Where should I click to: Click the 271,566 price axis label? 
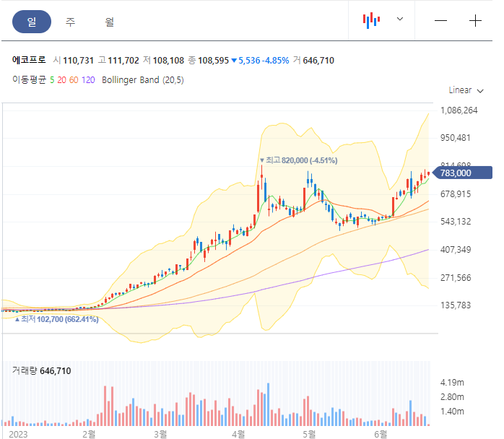(x=456, y=278)
